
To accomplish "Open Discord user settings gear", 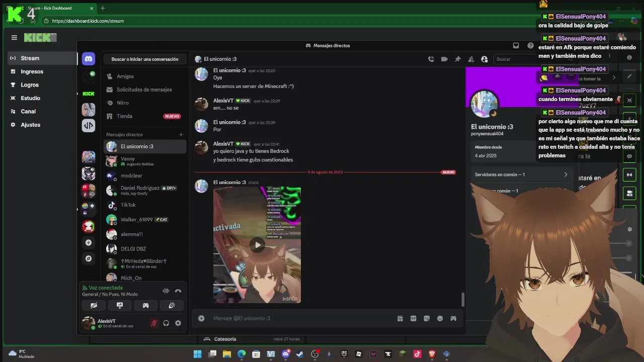I will (x=178, y=323).
